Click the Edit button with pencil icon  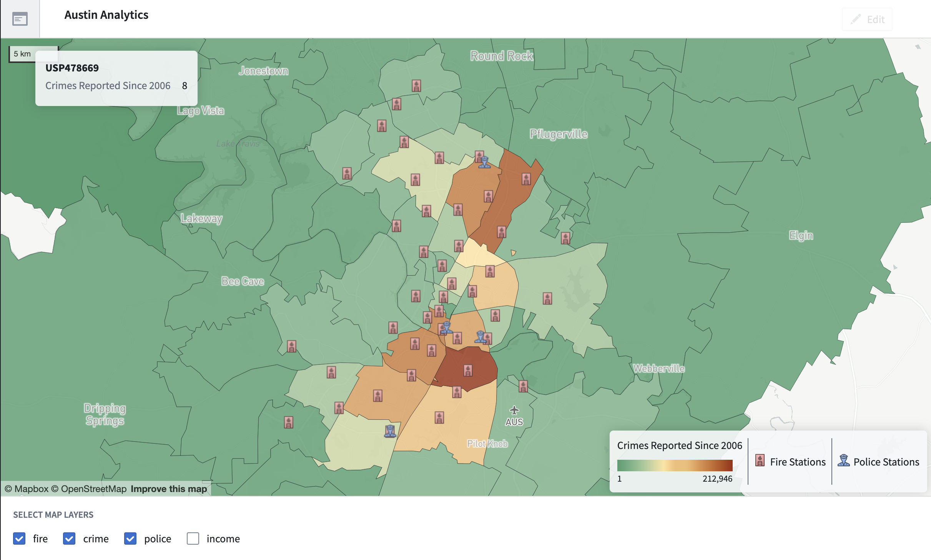[867, 19]
